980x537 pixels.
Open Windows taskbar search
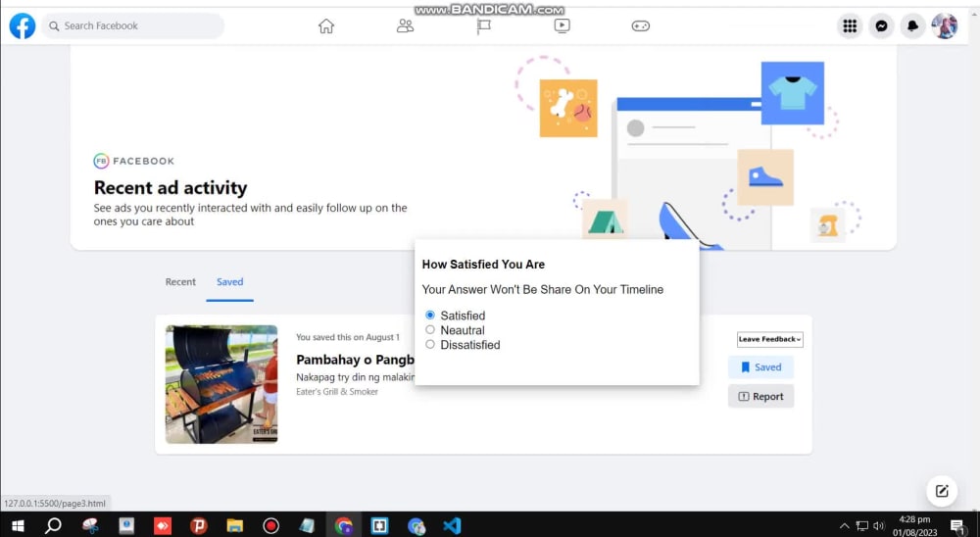point(53,526)
